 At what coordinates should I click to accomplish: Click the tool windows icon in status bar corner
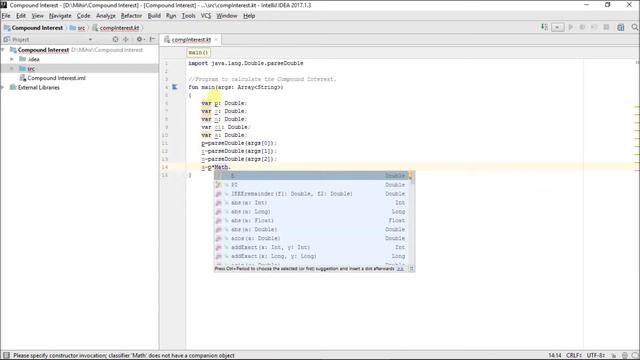(6, 356)
